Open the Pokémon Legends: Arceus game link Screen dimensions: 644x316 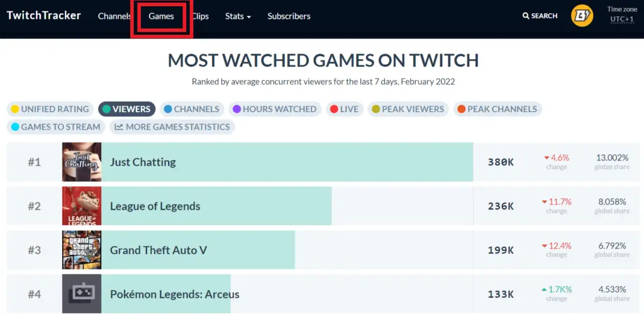coord(175,294)
